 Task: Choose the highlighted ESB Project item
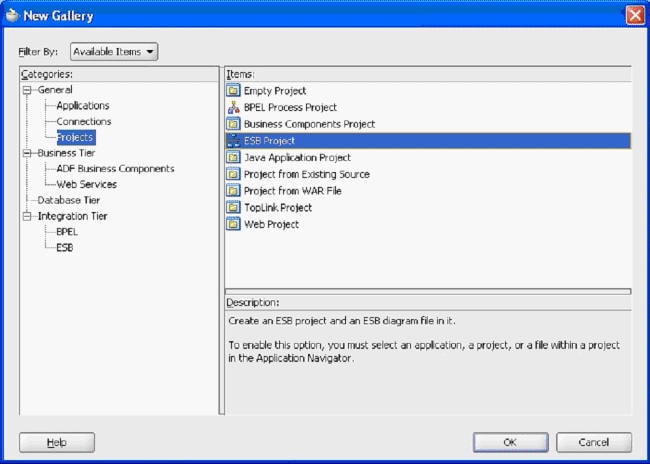click(x=428, y=141)
